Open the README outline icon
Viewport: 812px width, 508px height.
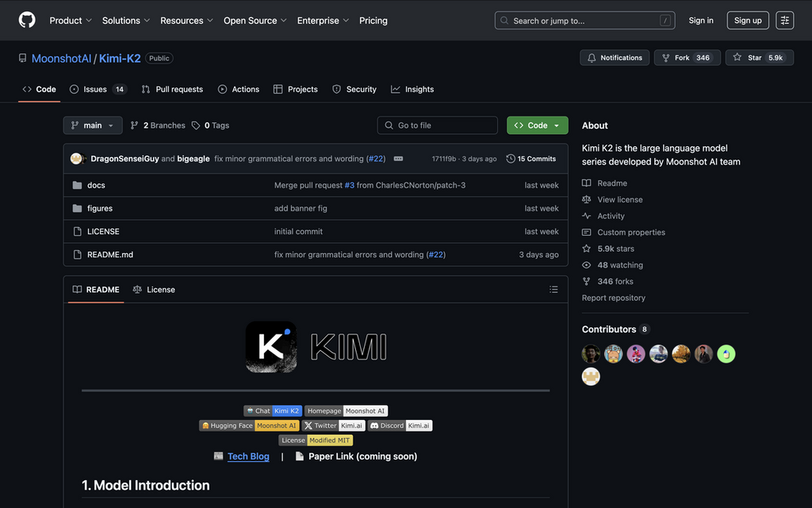coord(553,289)
